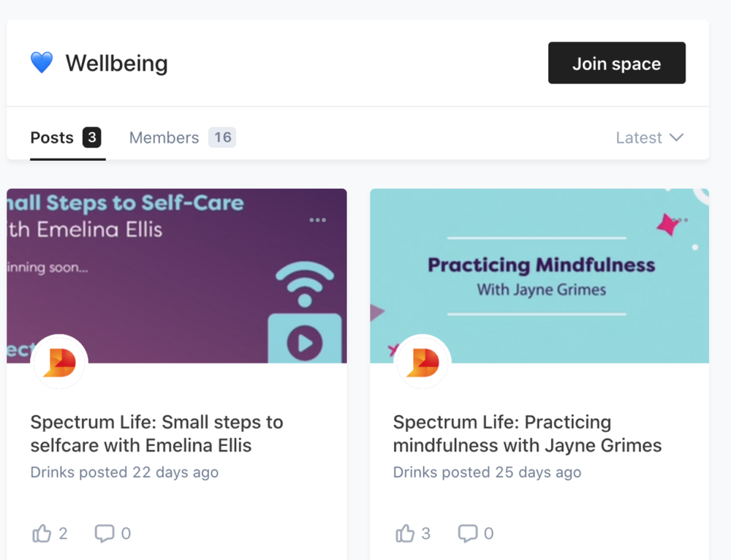Open three-dot menu on the Mindfulness card
731x560 pixels.
tap(680, 219)
